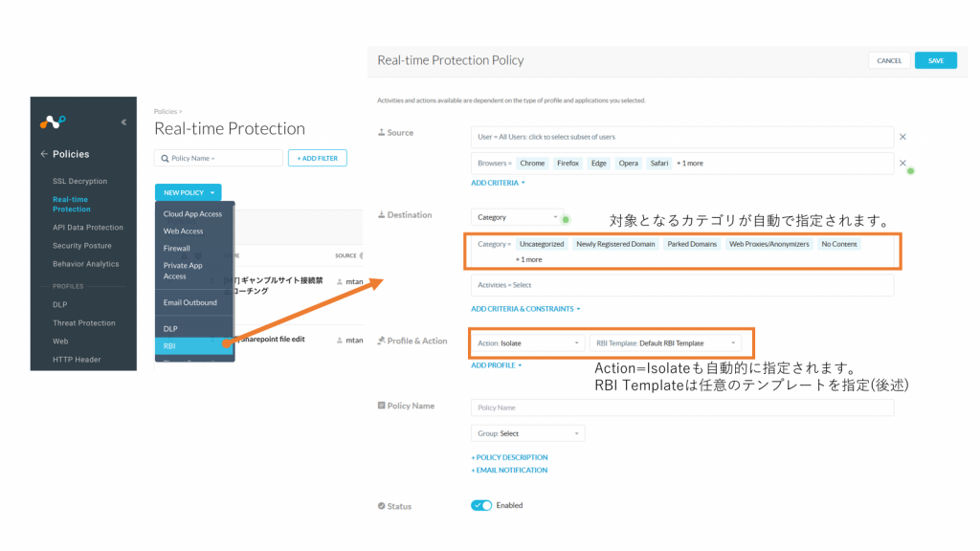The image size is (980, 551).
Task: Click the + POLICY DESCRIPTION link
Action: (x=509, y=457)
